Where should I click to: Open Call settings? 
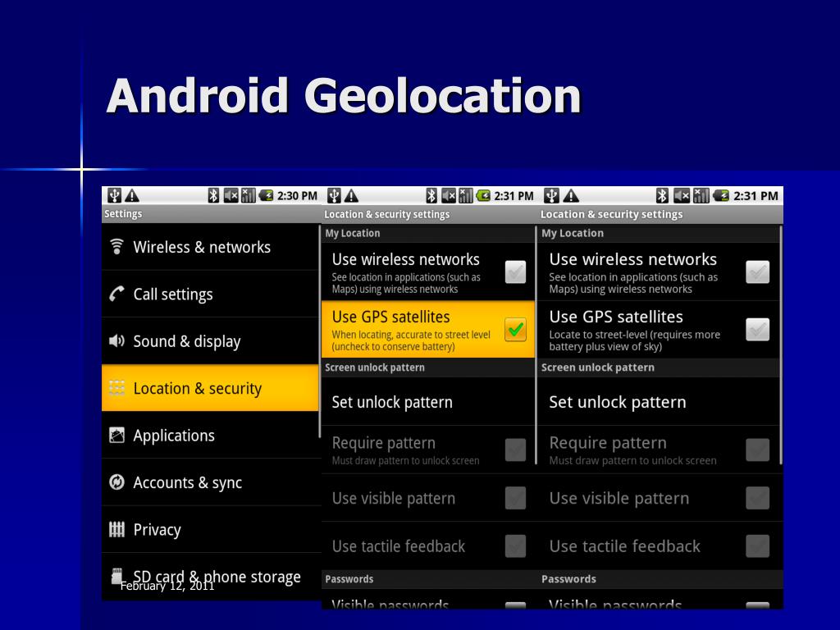pos(211,294)
